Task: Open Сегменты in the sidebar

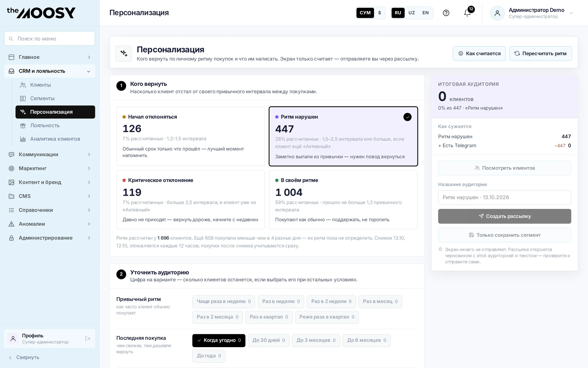Action: coord(55,99)
